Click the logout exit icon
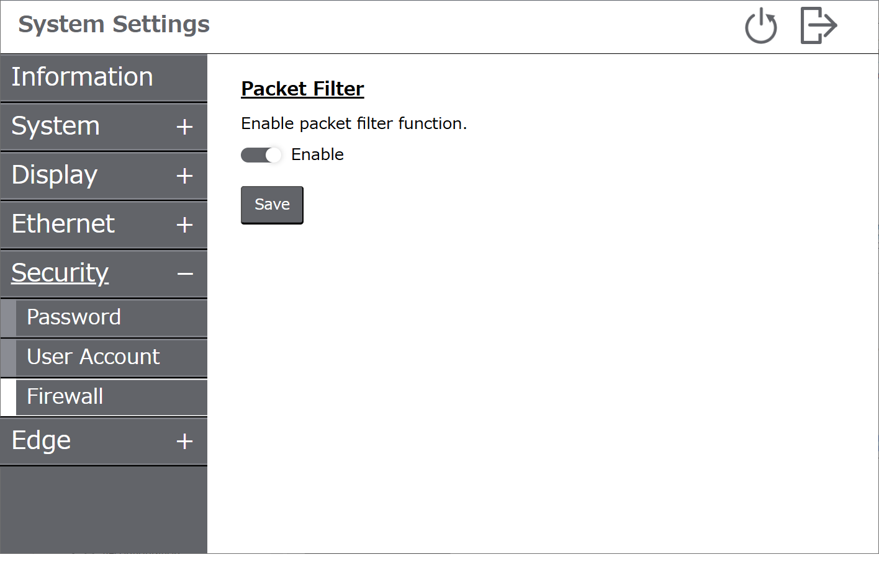 819,25
